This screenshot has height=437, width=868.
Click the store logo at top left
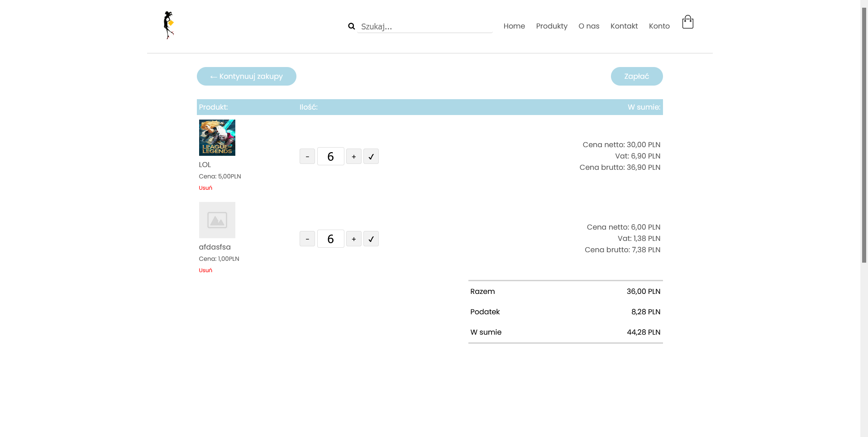[x=169, y=25]
